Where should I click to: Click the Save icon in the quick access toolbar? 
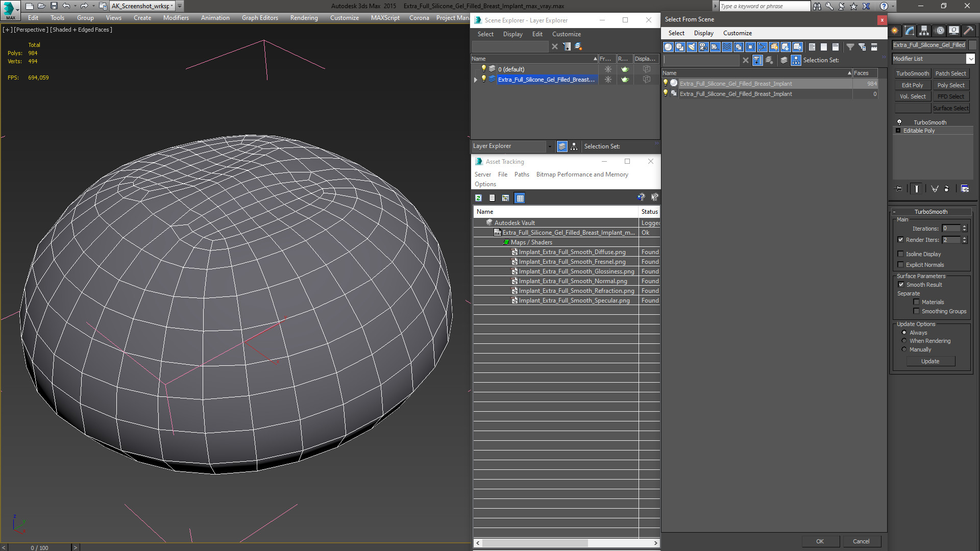(x=54, y=6)
